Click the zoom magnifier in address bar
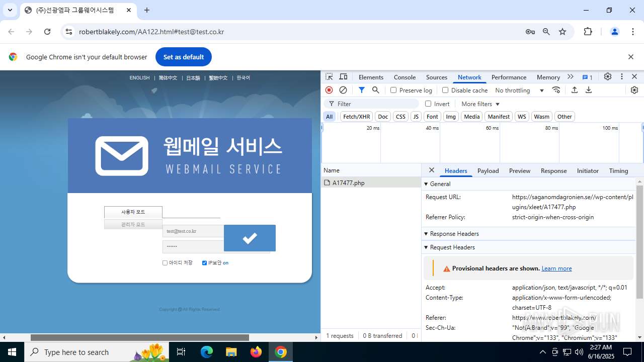The width and height of the screenshot is (644, 362). click(546, 32)
